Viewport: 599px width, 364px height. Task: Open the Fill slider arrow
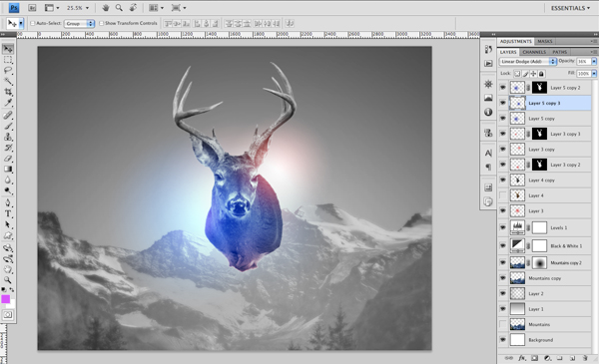(594, 74)
